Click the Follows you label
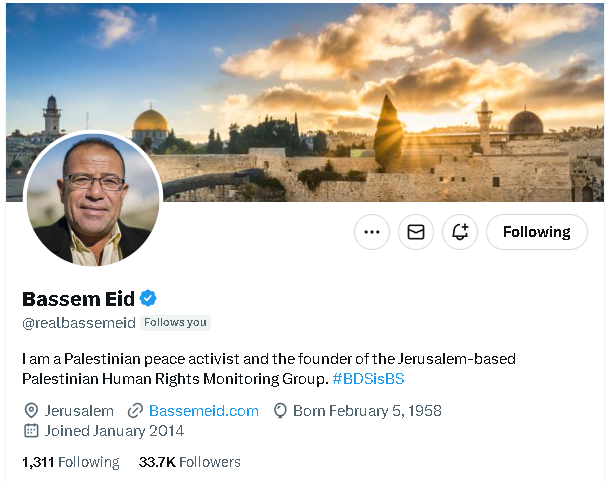610x481 pixels. [175, 322]
